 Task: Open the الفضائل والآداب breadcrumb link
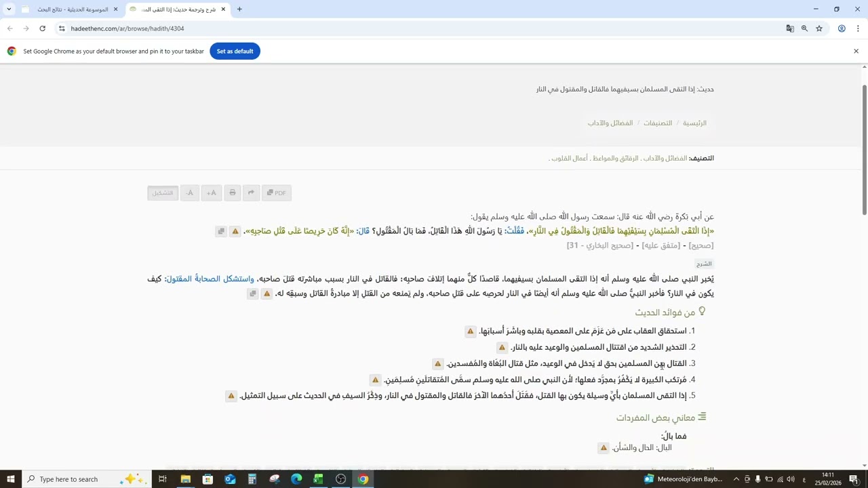pos(610,123)
